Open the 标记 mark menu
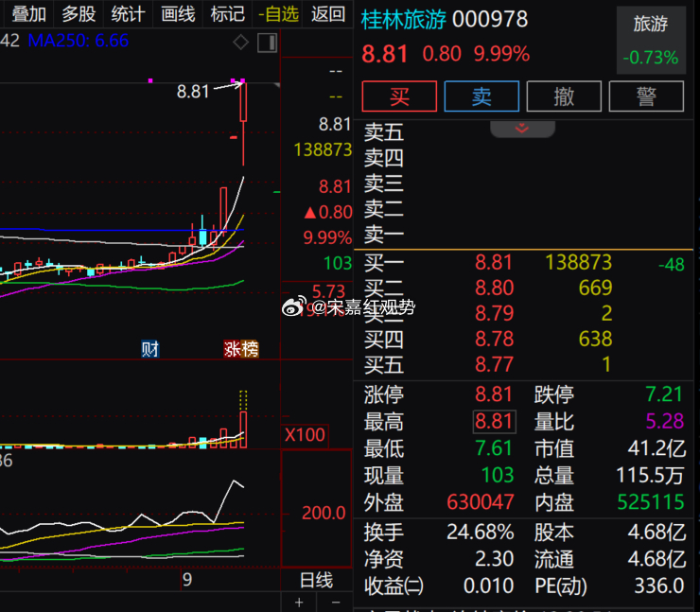This screenshot has height=612, width=700. (x=228, y=14)
